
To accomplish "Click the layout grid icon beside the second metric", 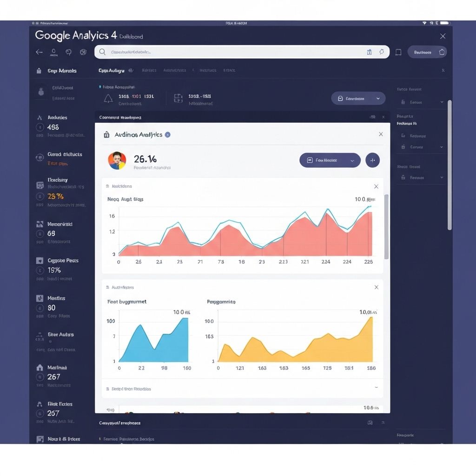I will [178, 98].
